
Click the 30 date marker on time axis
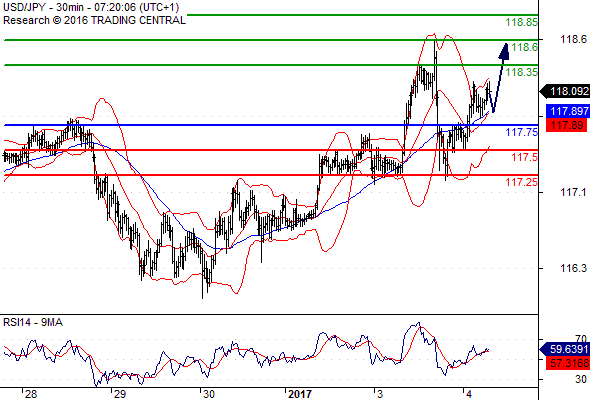click(x=208, y=394)
